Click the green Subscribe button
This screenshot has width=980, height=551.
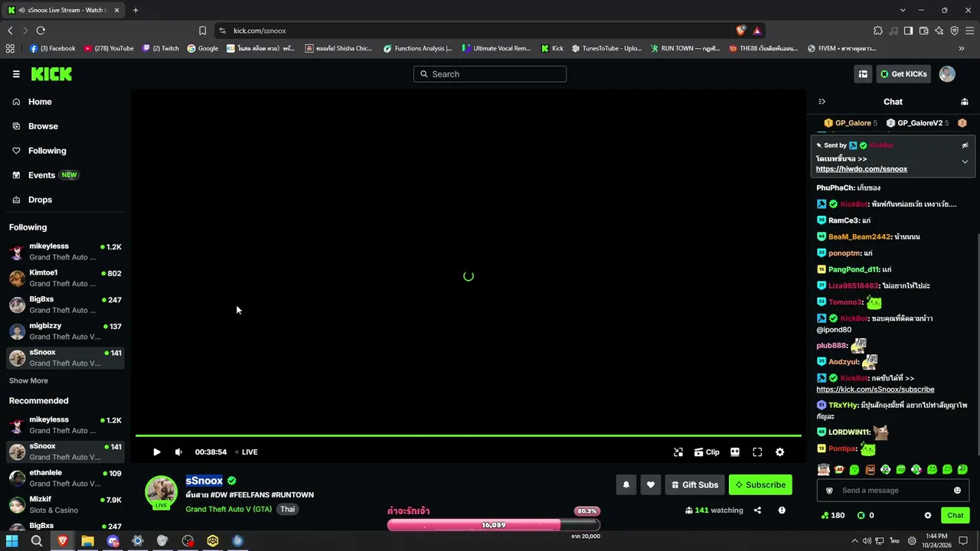click(760, 484)
